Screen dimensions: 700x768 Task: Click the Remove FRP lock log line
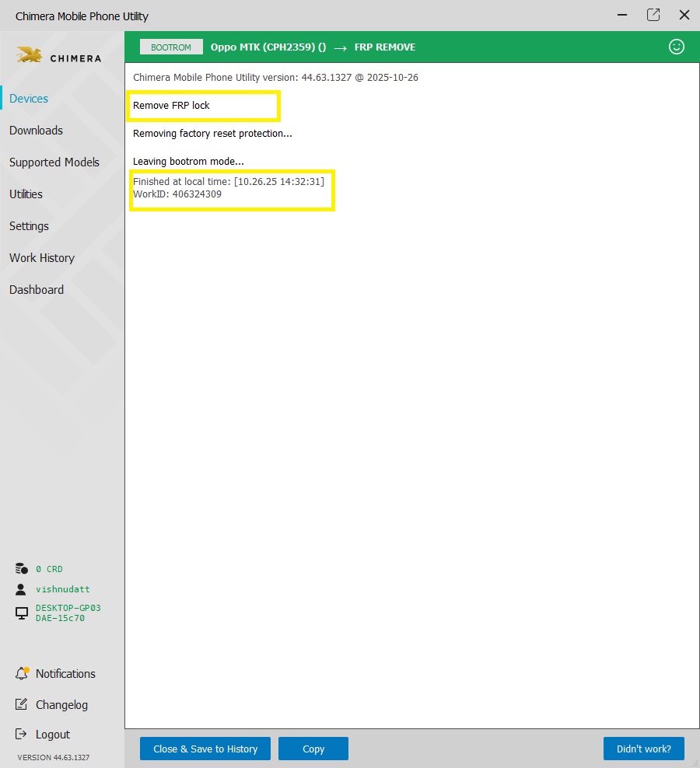[171, 105]
